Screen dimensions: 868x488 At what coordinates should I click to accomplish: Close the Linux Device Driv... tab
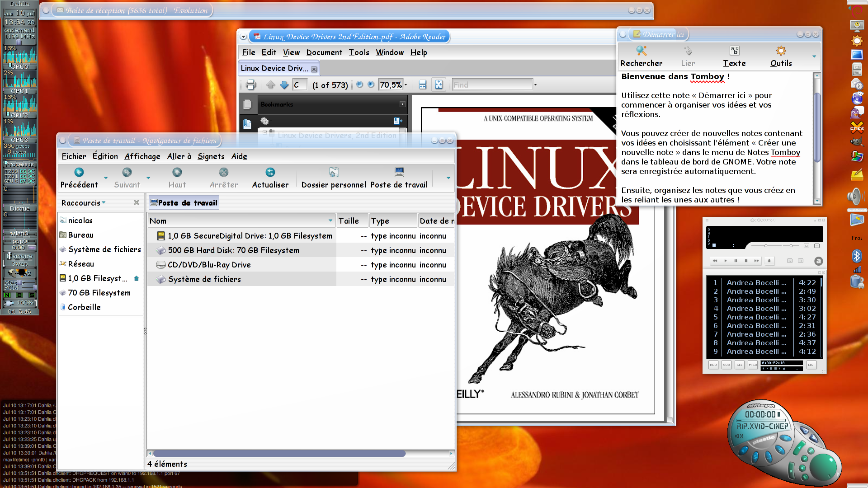click(314, 69)
